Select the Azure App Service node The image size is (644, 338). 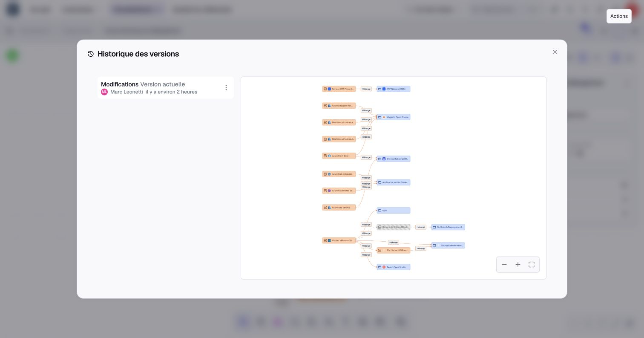(x=339, y=208)
